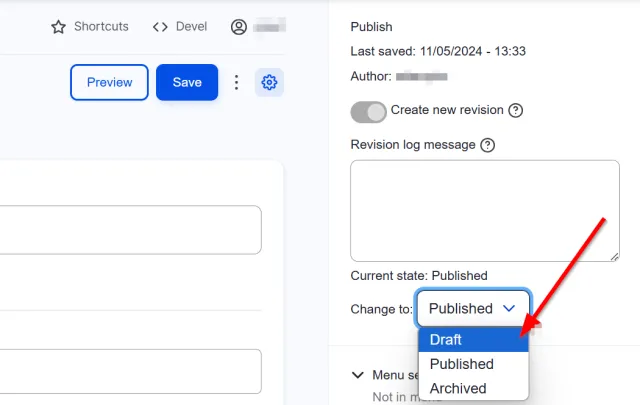Click the lower text field in form
Image resolution: width=640 pixels, height=405 pixels.
[x=130, y=371]
